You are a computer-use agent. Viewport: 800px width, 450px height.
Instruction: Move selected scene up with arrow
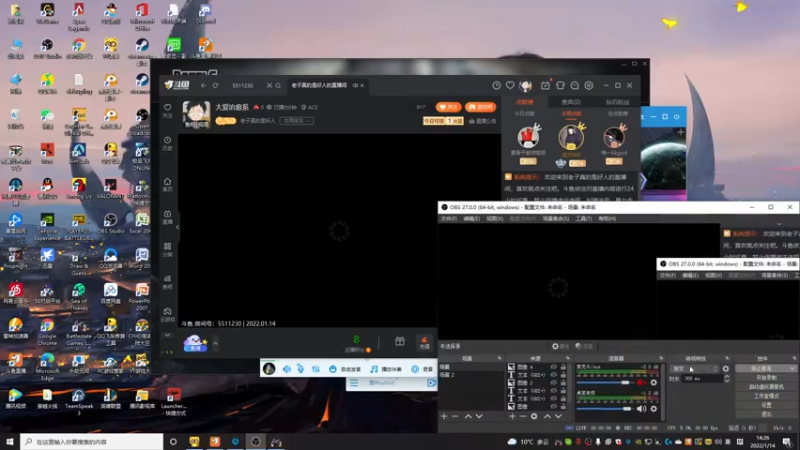point(468,416)
